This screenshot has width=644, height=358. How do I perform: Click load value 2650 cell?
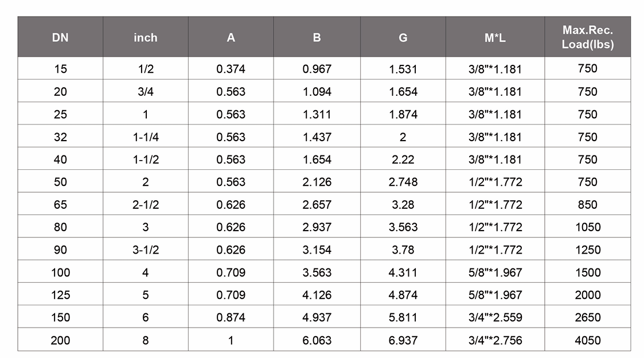587,318
